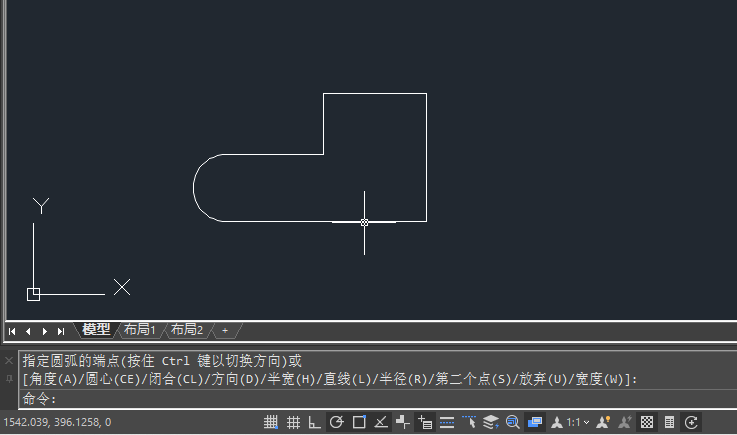Viewport: 737px width, 435px height.
Task: Close the command line panel with X
Action: [8, 361]
